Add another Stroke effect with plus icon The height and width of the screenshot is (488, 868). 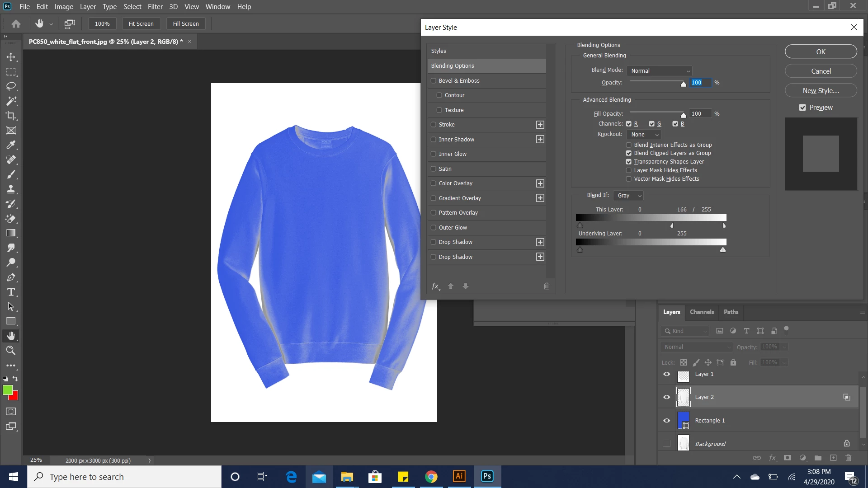click(540, 125)
